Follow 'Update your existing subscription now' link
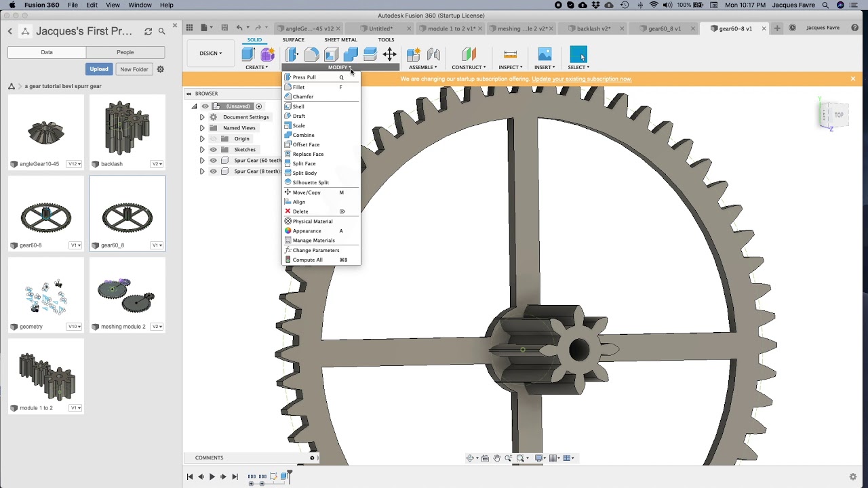Viewport: 868px width, 488px height. (581, 79)
